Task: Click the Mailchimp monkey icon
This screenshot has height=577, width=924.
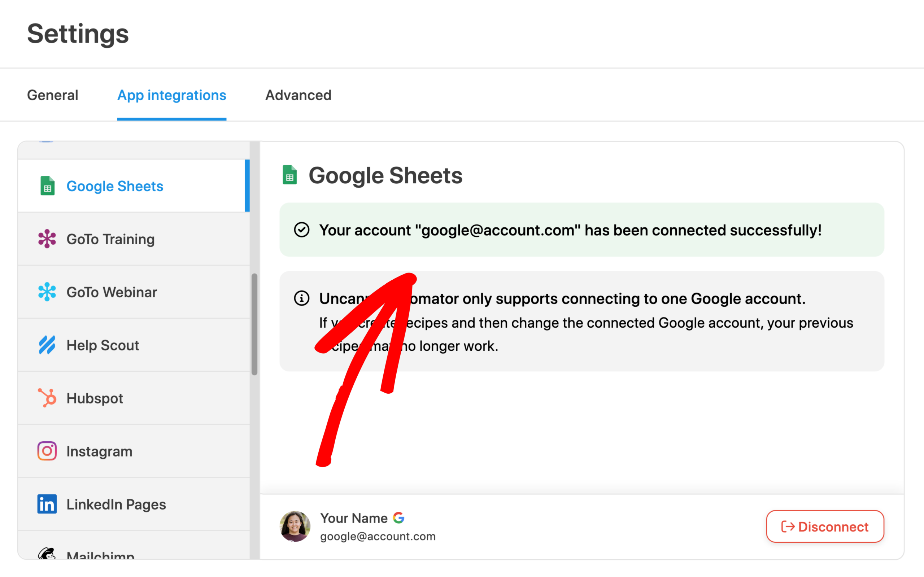Action: pyautogui.click(x=47, y=553)
